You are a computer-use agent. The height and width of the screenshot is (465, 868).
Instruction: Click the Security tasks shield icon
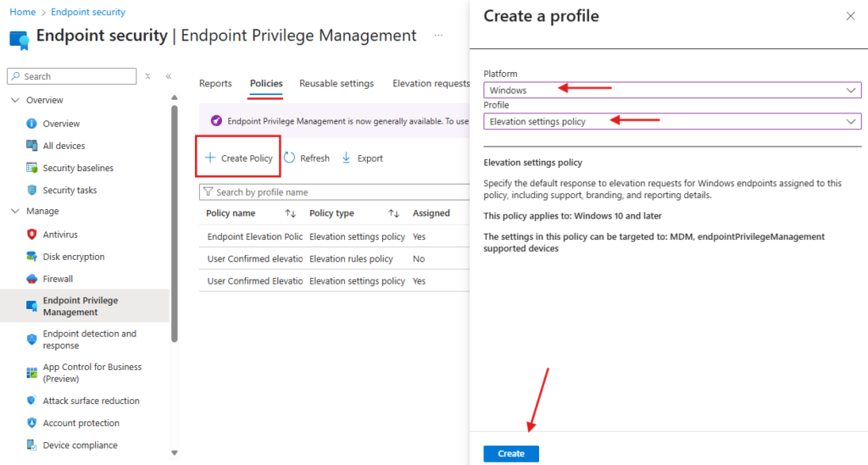pyautogui.click(x=31, y=190)
